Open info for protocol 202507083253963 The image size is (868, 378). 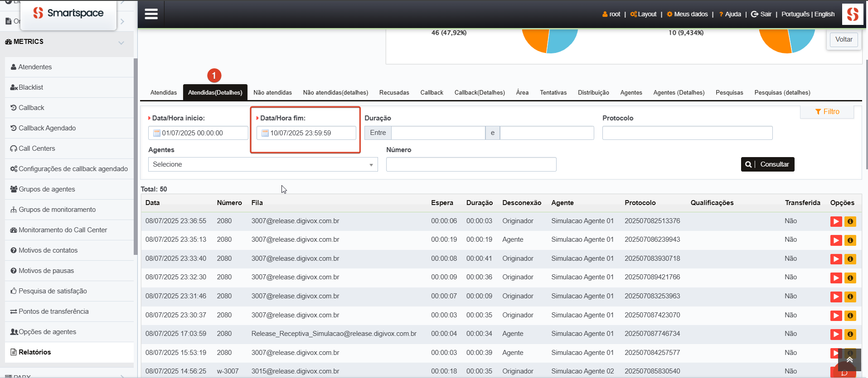click(850, 297)
